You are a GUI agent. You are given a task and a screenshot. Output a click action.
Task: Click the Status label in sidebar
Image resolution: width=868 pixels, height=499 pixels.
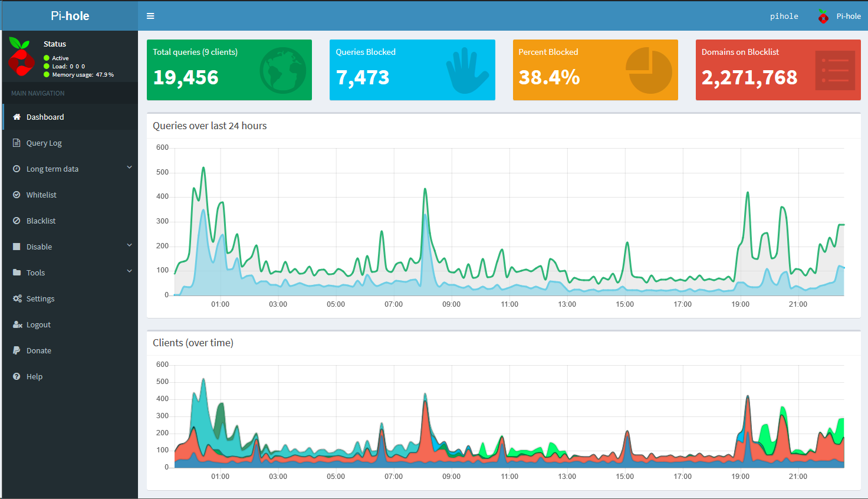[x=55, y=44]
